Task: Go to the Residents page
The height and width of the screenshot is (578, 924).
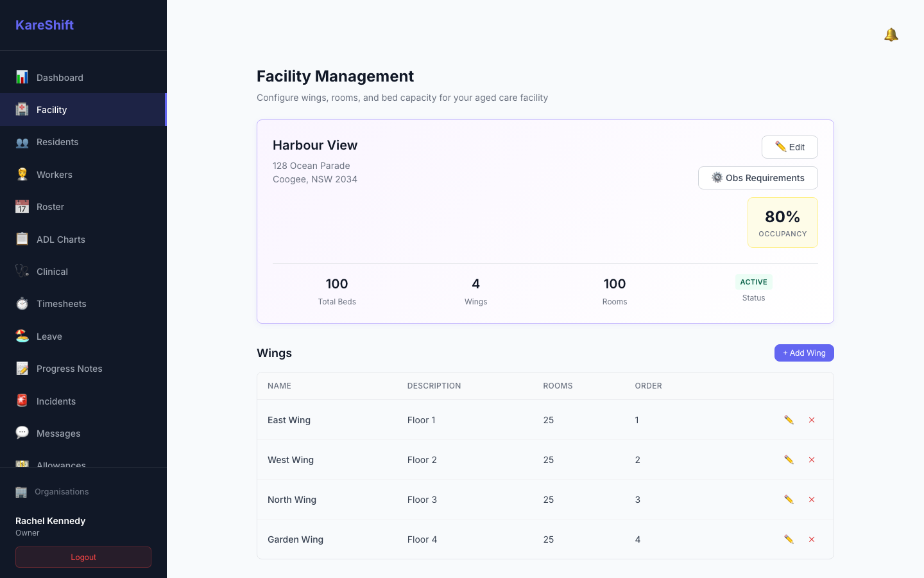Action: coord(83,142)
